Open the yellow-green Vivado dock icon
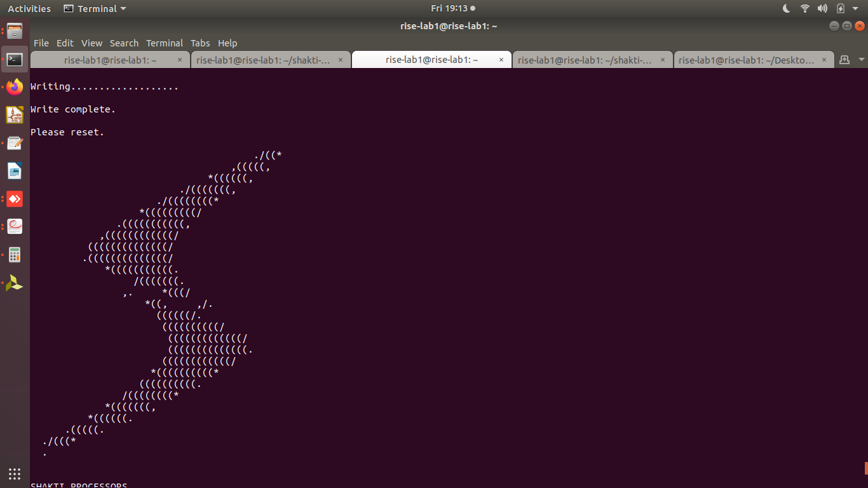Screen dimensions: 868x488 (15, 283)
